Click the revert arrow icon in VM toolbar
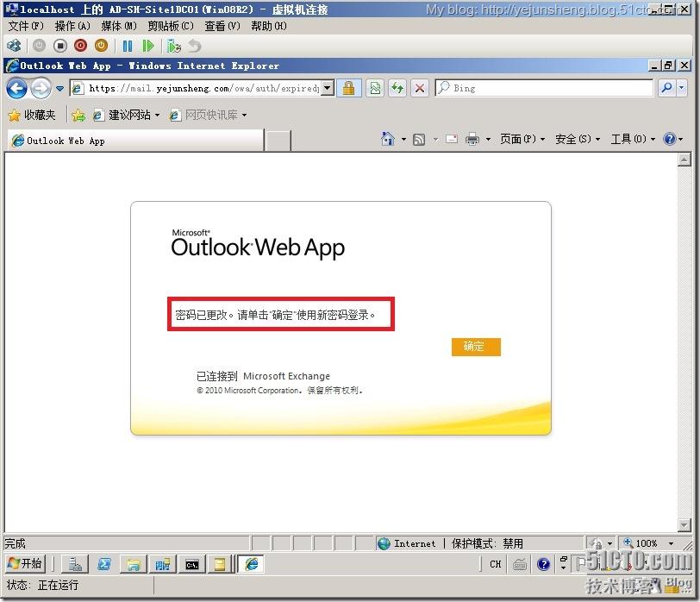The height and width of the screenshot is (602, 700). [x=194, y=46]
